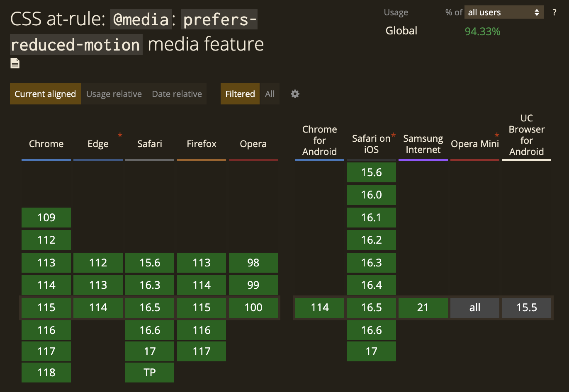This screenshot has height=392, width=569.
Task: Click the Global 94.33% usage percentage
Action: [x=482, y=31]
